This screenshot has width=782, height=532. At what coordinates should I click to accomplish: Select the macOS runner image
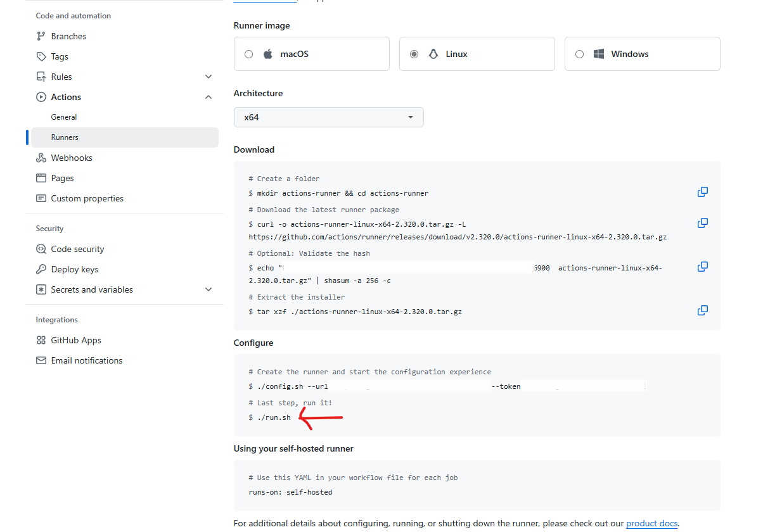(x=248, y=54)
